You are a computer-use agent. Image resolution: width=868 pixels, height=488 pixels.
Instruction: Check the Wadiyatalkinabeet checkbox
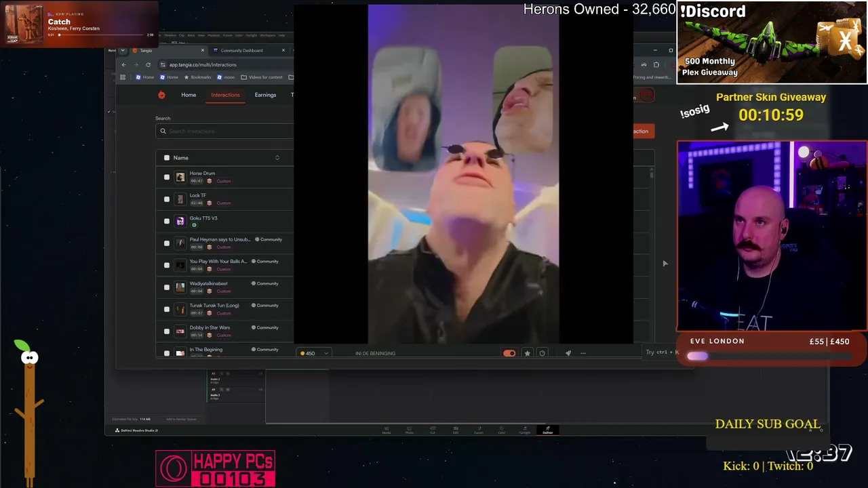[x=167, y=287]
